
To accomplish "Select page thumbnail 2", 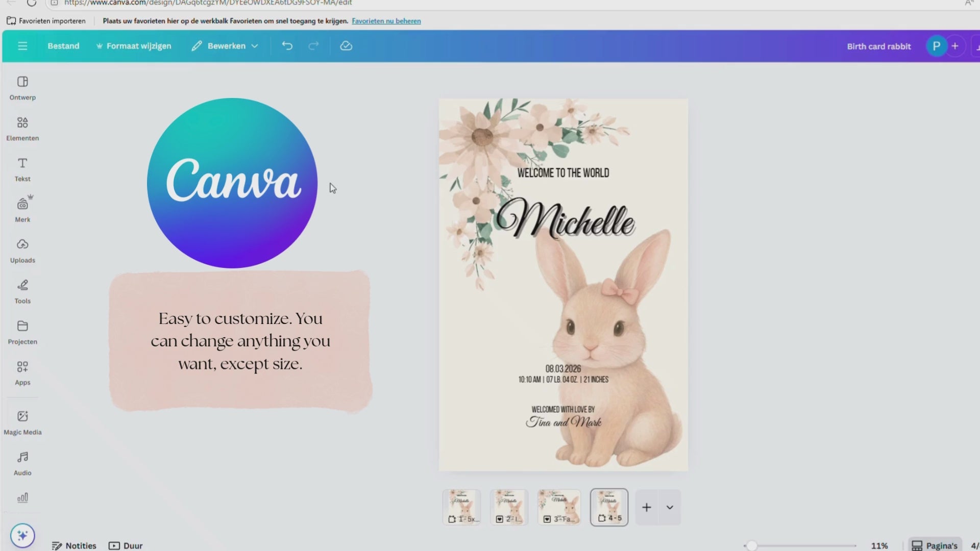I will click(x=509, y=507).
